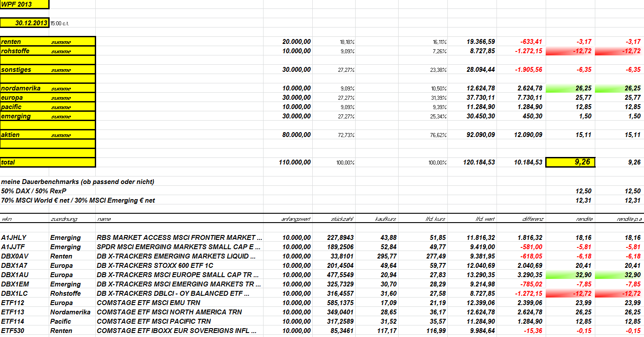Select the yellow 'renten' summary cell
The image size is (644, 337).
click(x=47, y=42)
